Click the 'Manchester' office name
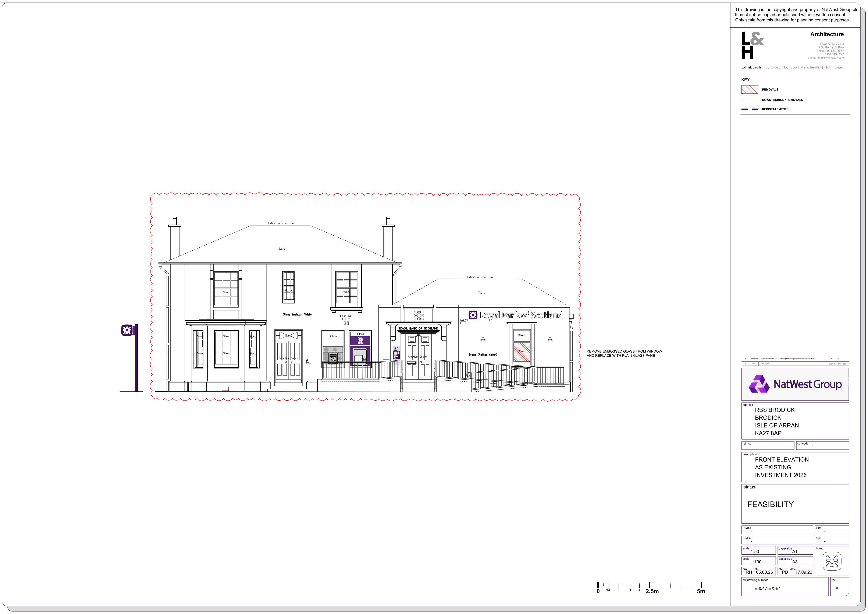This screenshot has height=614, width=868. 811,67
